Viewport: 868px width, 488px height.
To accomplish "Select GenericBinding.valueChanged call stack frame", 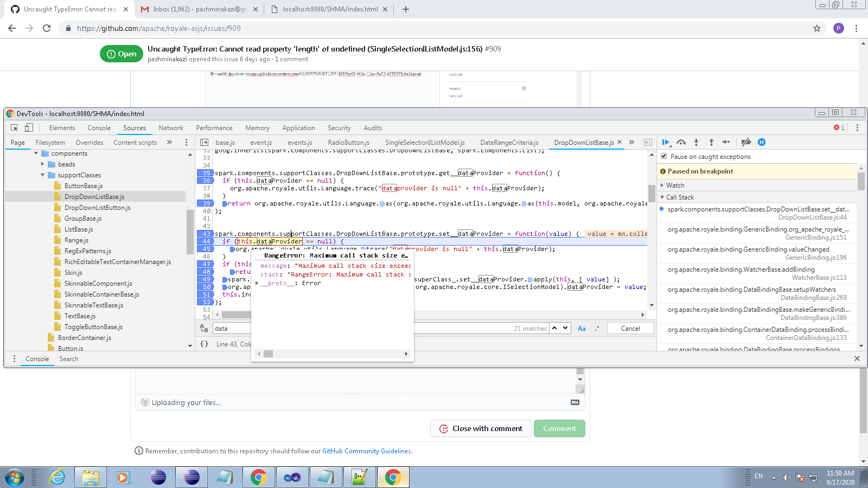I will (x=757, y=253).
